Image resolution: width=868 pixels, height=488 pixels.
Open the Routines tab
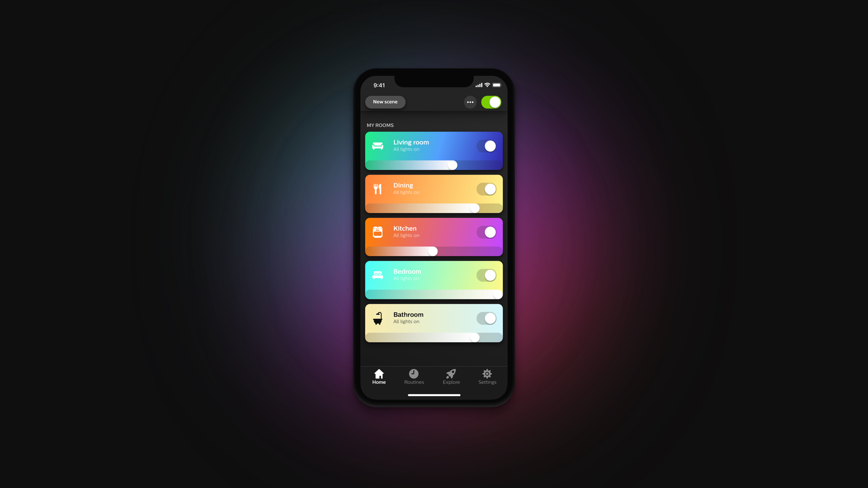coord(414,377)
